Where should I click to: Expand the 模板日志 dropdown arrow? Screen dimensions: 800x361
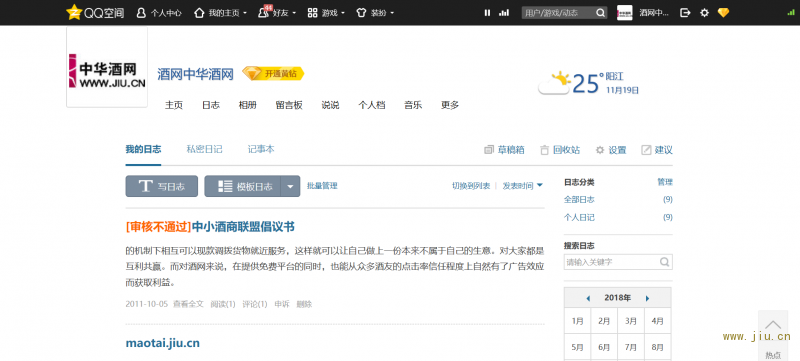pos(290,186)
